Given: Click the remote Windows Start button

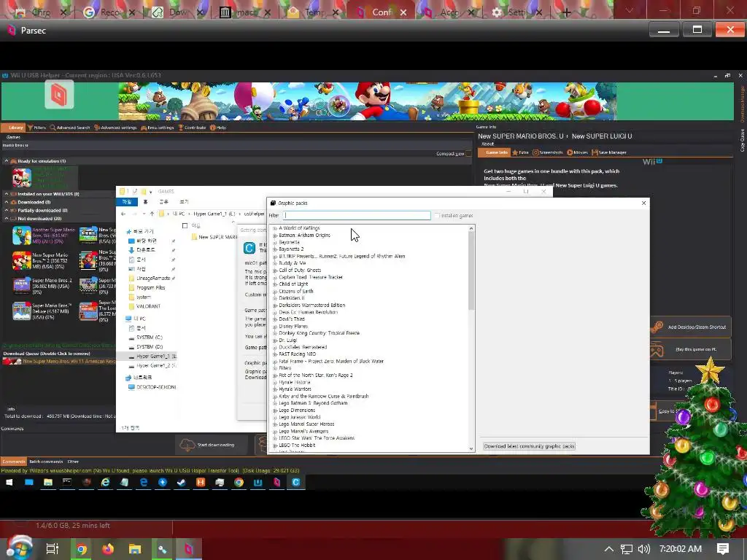Looking at the screenshot, I should (9, 483).
